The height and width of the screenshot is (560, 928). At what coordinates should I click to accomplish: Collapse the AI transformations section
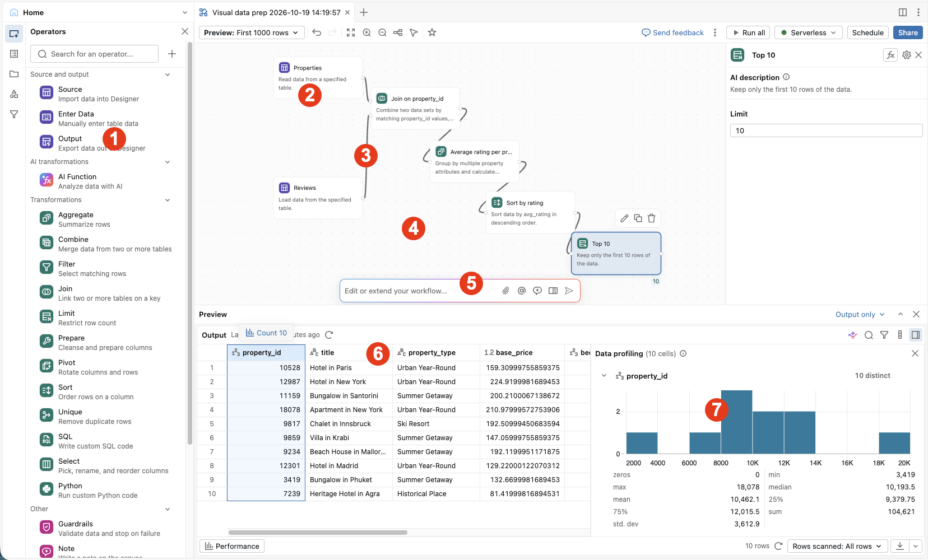tap(168, 162)
